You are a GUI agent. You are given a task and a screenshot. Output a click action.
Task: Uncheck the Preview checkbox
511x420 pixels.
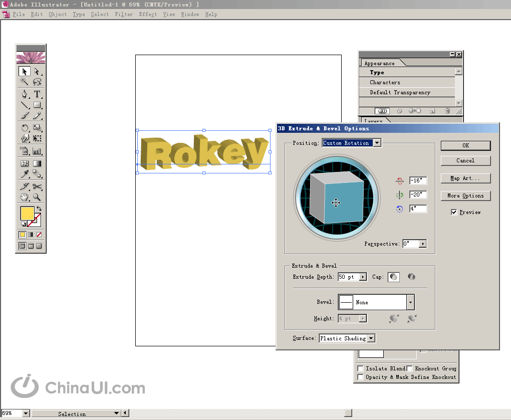(454, 213)
